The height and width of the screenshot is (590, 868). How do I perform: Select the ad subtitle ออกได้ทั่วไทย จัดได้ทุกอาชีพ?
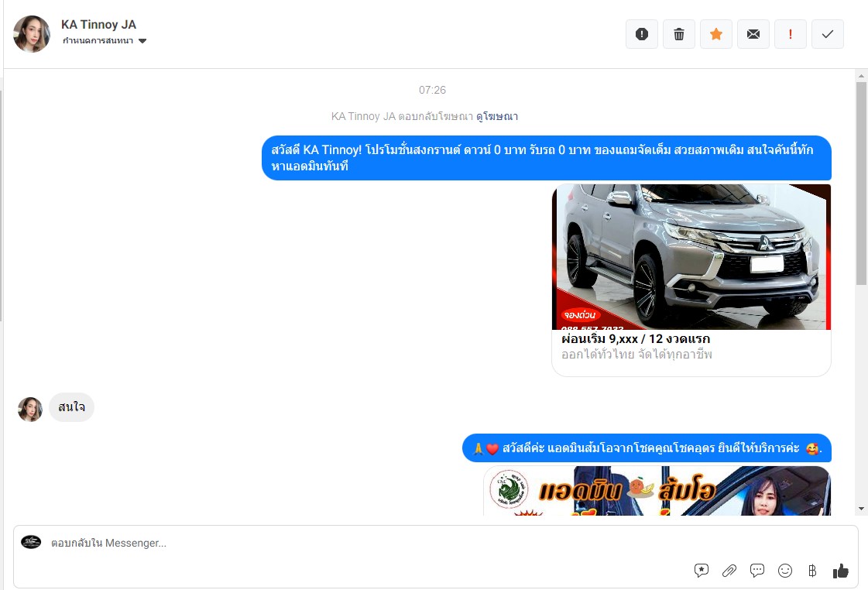coord(636,354)
